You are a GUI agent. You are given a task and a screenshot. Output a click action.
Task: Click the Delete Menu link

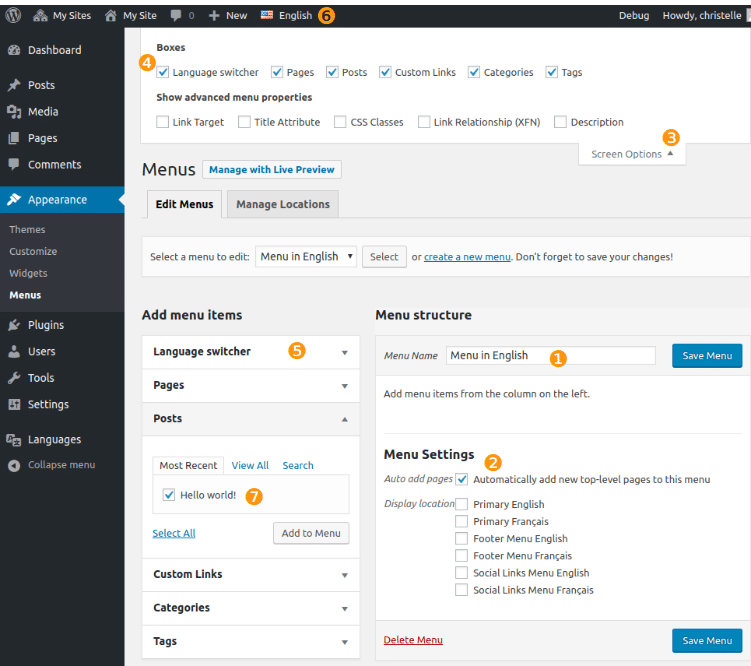coord(413,640)
